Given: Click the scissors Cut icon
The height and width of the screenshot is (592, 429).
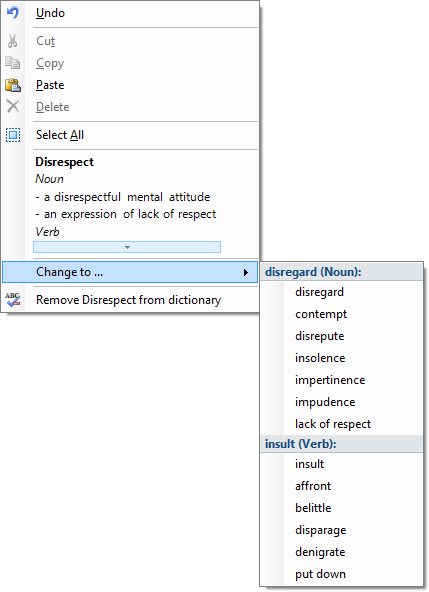Looking at the screenshot, I should 12,41.
